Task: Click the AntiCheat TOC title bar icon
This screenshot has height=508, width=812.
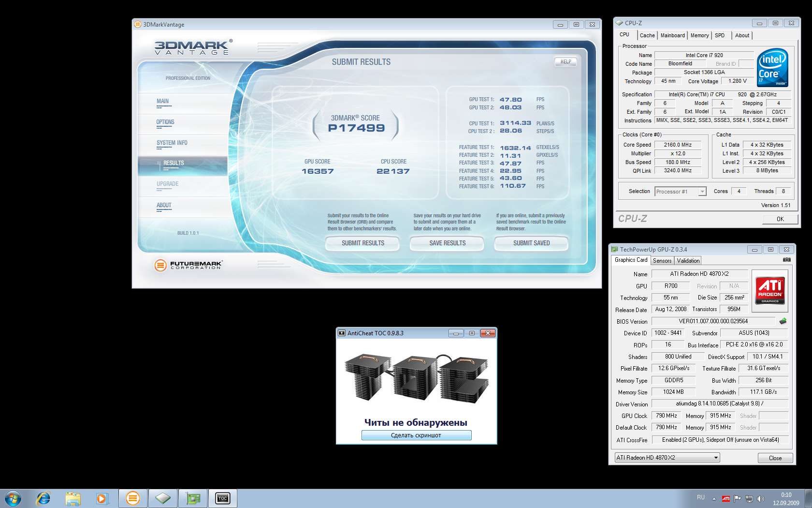Action: 342,333
